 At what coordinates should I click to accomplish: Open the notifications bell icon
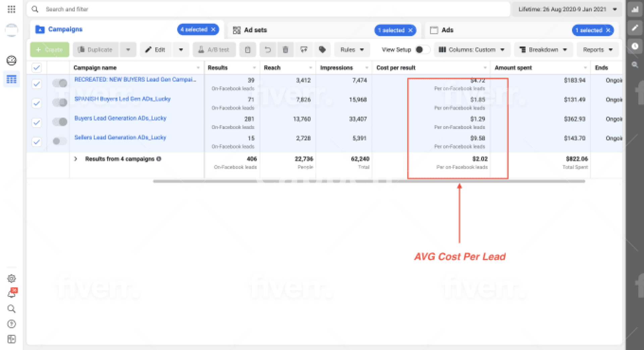pos(12,294)
